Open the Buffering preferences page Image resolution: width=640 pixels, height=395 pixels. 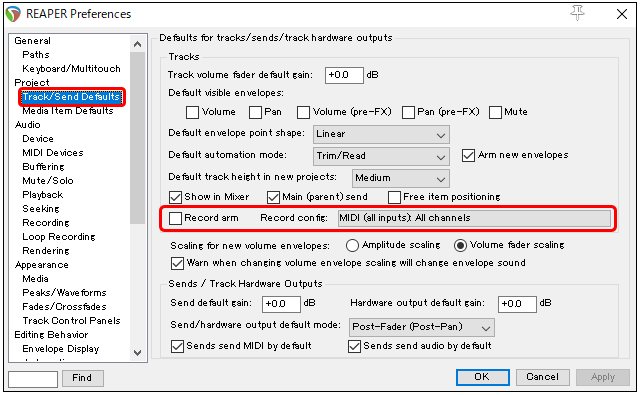(x=44, y=167)
